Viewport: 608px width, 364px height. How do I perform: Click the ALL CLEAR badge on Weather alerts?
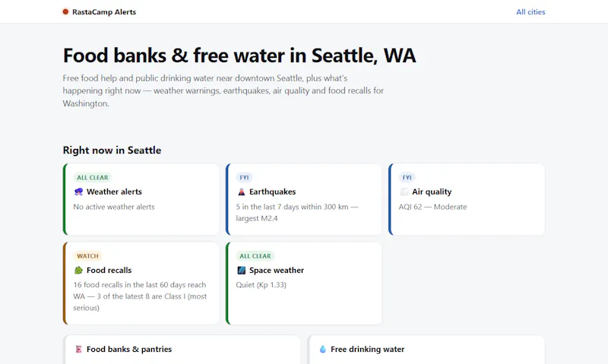coord(92,178)
